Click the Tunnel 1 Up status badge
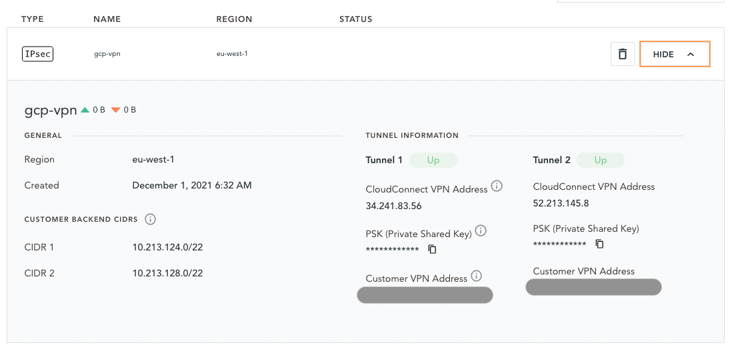This screenshot has height=361, width=740. coord(433,160)
